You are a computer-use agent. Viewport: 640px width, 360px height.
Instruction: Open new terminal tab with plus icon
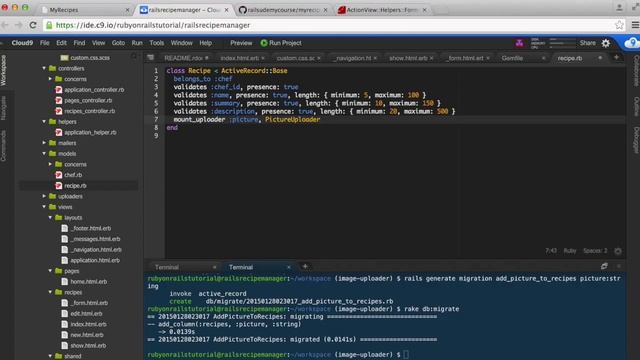(x=305, y=267)
